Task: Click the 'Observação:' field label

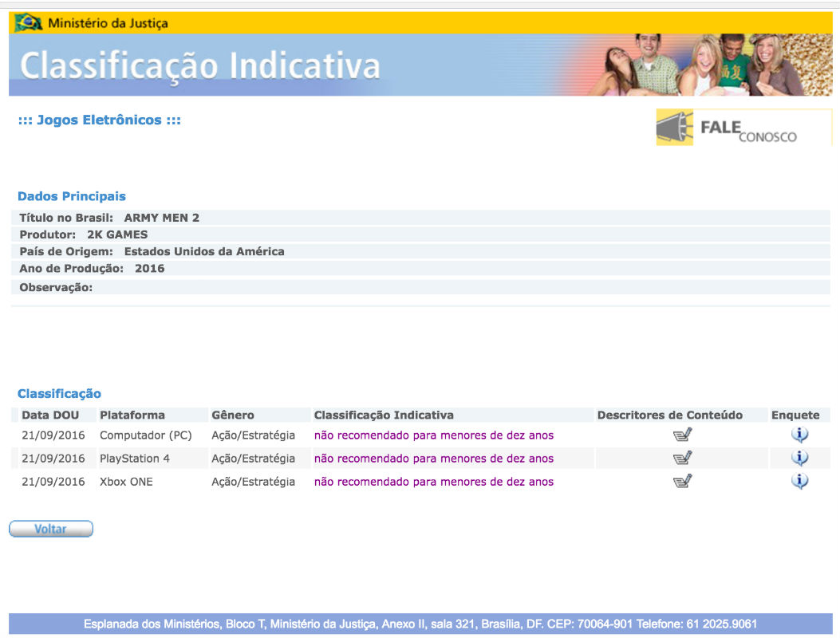Action: (56, 288)
